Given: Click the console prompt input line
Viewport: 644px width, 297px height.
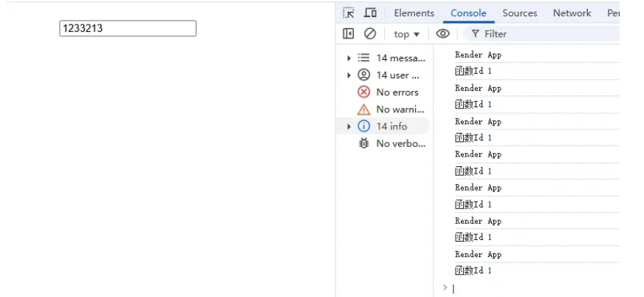Looking at the screenshot, I should [532, 288].
